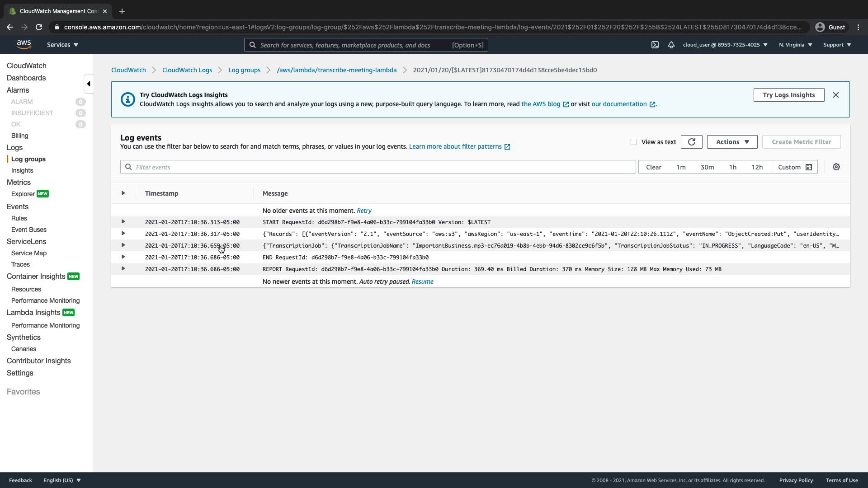Image resolution: width=868 pixels, height=488 pixels.
Task: Click the AWS logo home icon
Action: (x=24, y=45)
